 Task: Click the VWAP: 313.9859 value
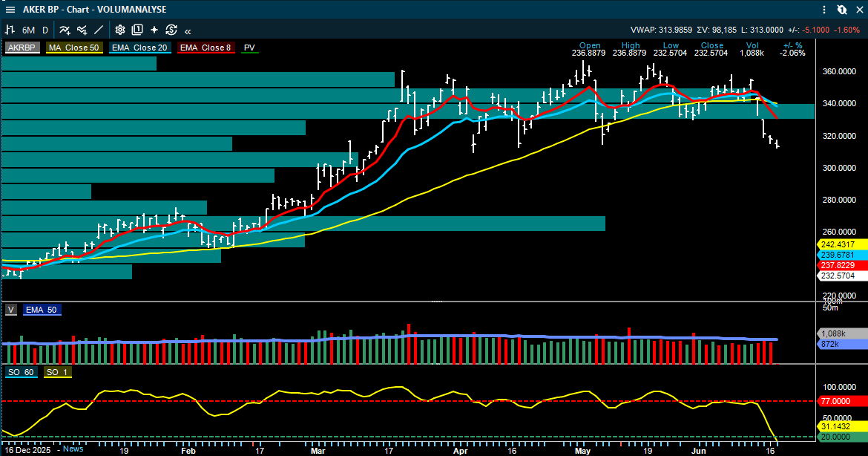[661, 30]
